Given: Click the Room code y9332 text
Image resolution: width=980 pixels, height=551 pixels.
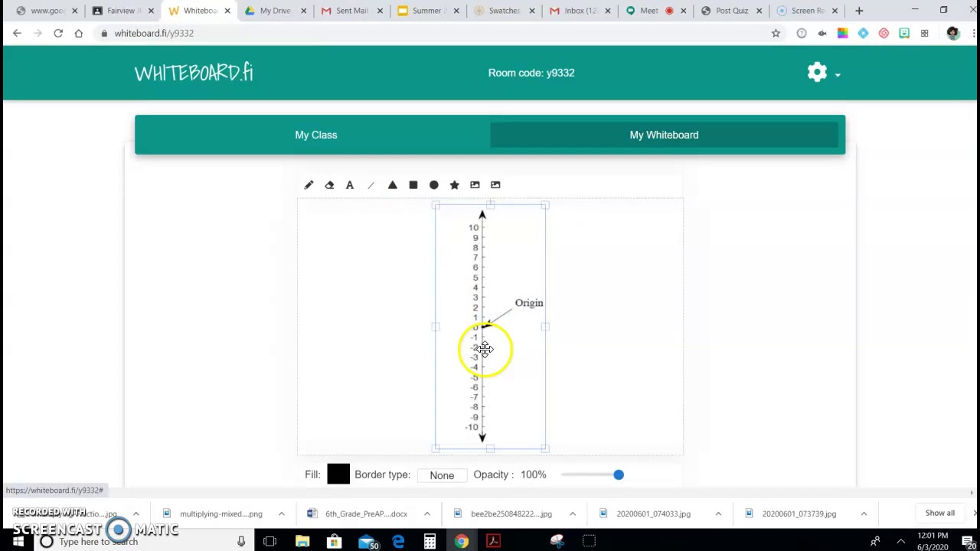Looking at the screenshot, I should click(531, 73).
